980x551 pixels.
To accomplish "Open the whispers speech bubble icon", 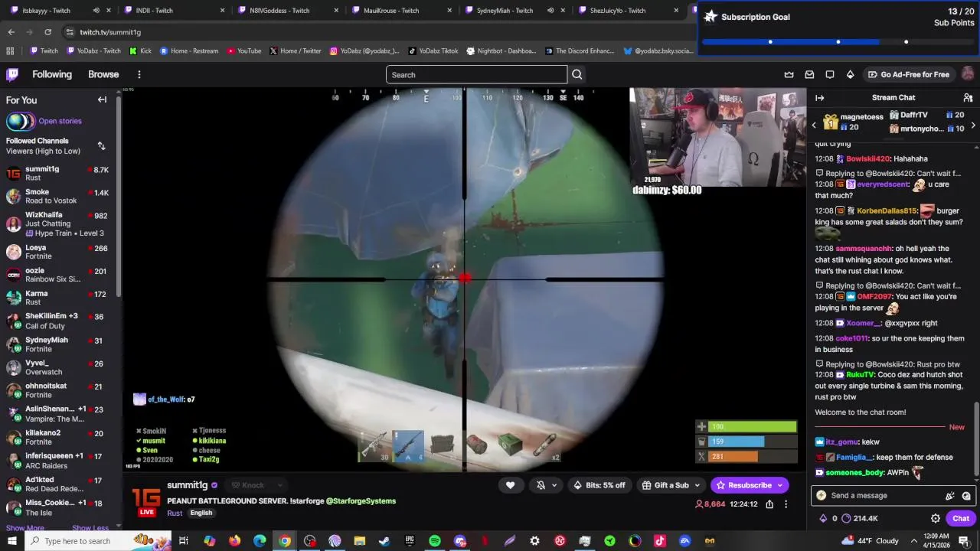I will 830,74.
